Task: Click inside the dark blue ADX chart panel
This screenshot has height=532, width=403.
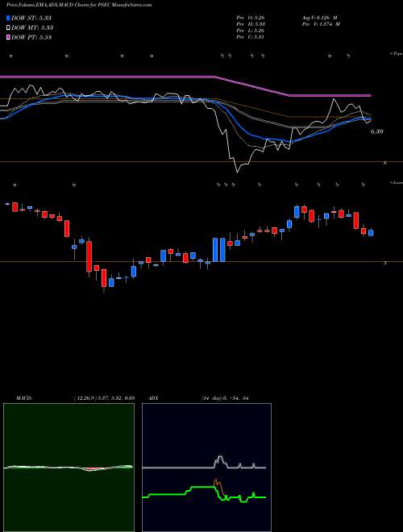Action: tap(206, 468)
